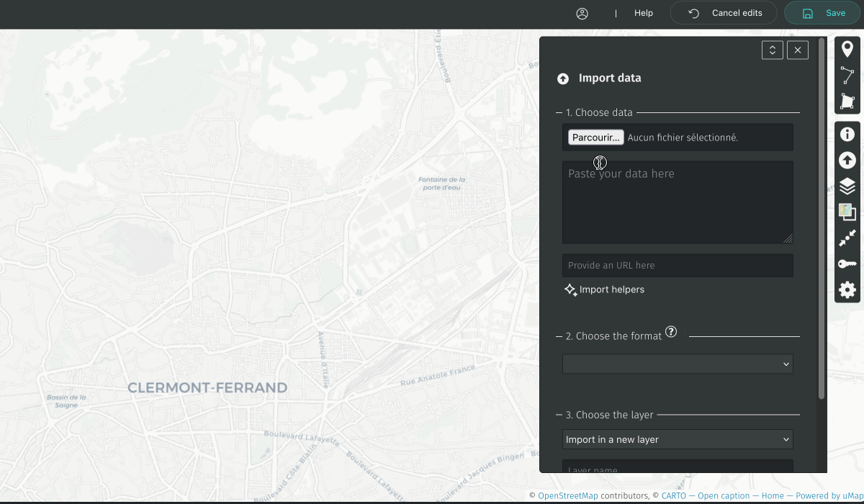Open the Help menu
This screenshot has width=864, height=504.
pos(644,13)
